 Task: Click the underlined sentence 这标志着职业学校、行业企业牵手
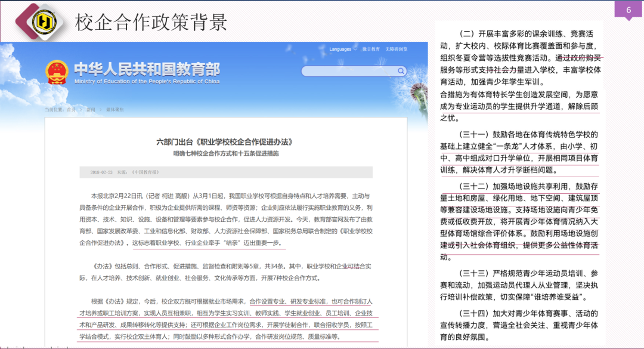pyautogui.click(x=208, y=243)
